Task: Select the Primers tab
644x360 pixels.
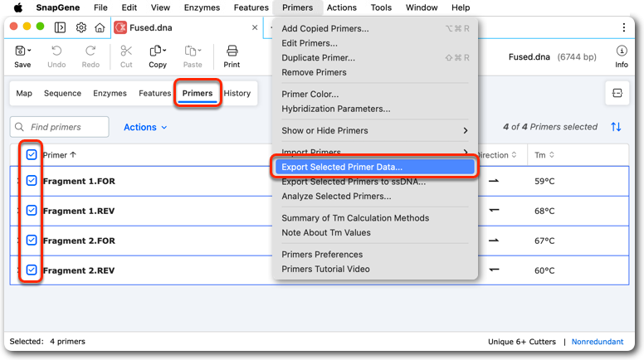Action: click(198, 93)
